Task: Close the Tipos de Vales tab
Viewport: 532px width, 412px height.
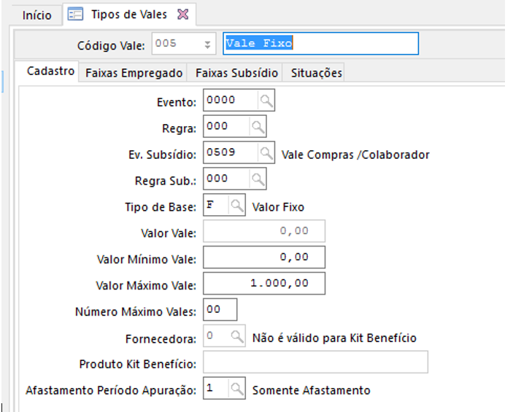Action: (183, 15)
